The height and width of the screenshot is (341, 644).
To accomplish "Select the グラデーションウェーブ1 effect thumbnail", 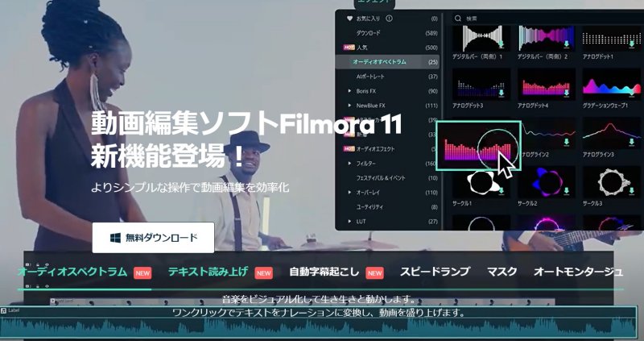I will click(612, 85).
